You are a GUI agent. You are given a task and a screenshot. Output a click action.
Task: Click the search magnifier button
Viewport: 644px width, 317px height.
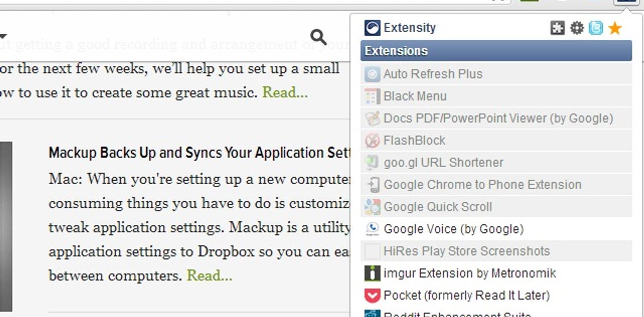[x=318, y=36]
